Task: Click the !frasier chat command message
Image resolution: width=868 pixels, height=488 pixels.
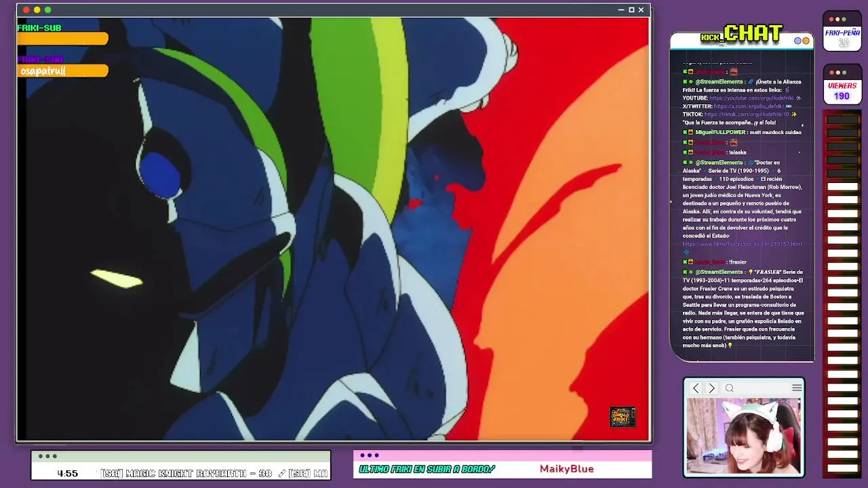Action: pos(736,262)
